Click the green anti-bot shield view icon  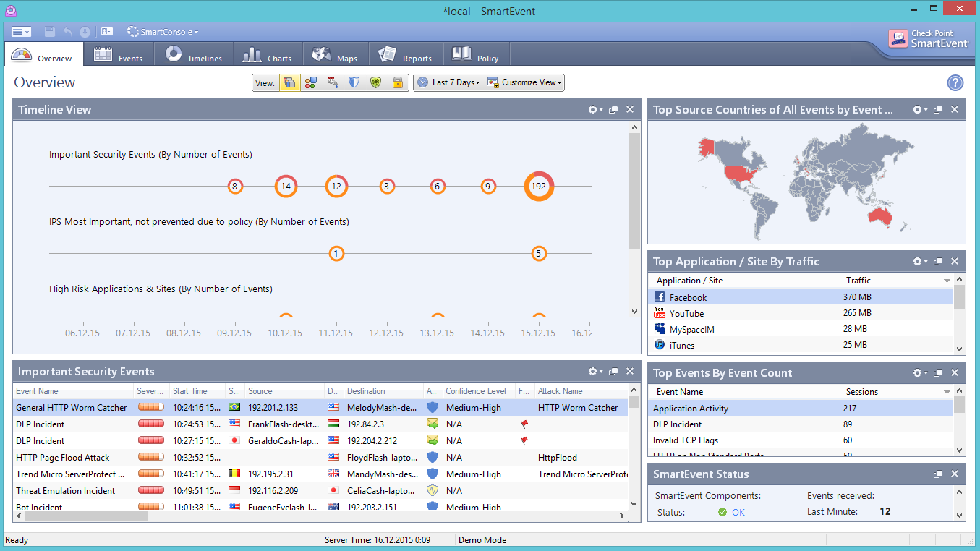(375, 83)
